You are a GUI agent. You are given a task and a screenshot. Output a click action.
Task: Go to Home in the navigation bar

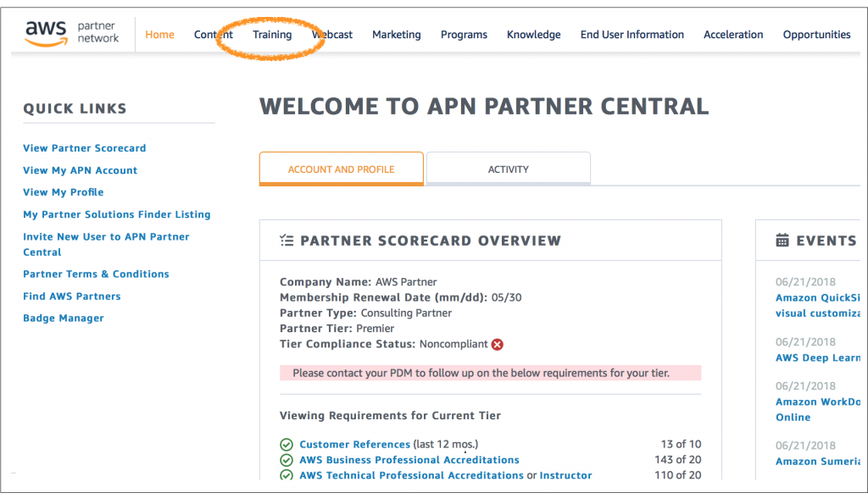pyautogui.click(x=159, y=35)
